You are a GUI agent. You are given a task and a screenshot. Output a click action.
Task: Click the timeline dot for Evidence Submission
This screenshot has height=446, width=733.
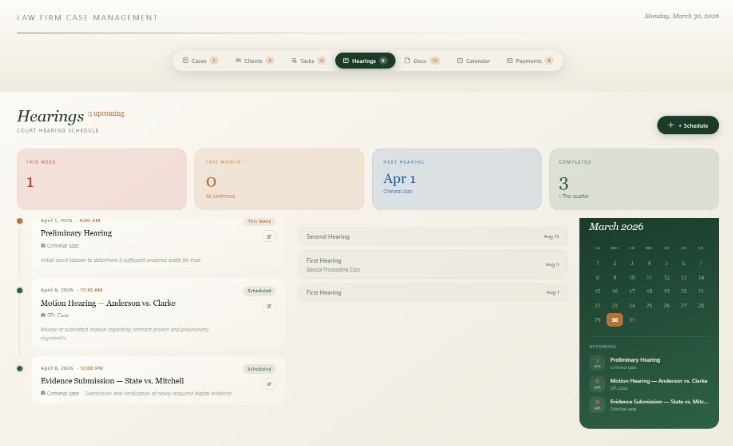[x=20, y=368]
